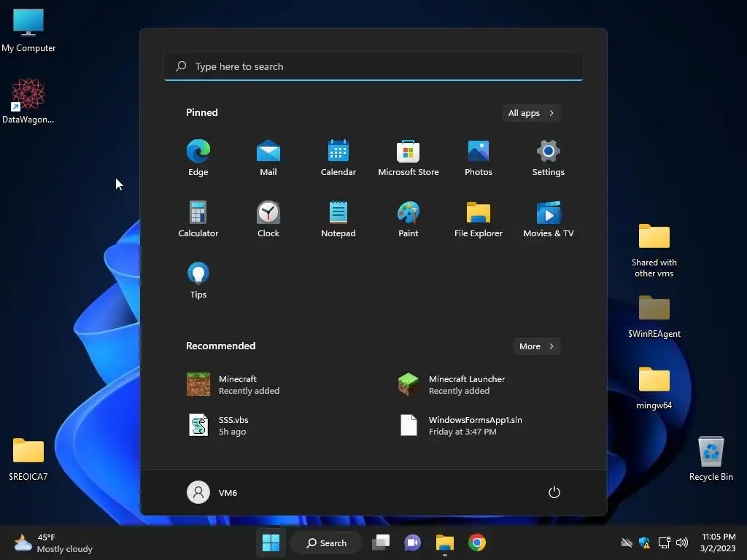Open the Edge pinned app

click(x=198, y=158)
